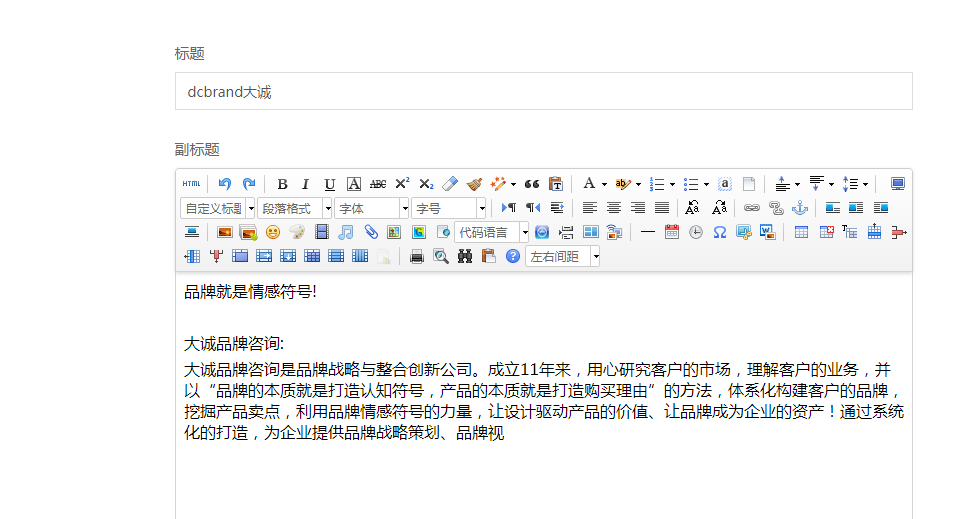Undo the last edit
The image size is (967, 519).
pos(224,184)
